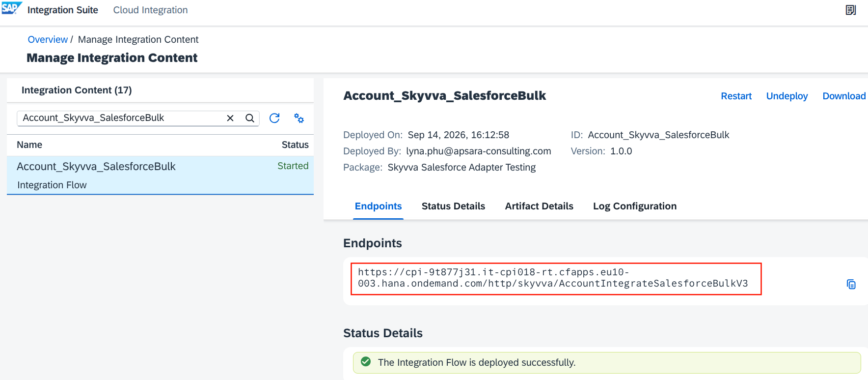The height and width of the screenshot is (380, 868).
Task: Click the magnifier search icon
Action: (250, 118)
